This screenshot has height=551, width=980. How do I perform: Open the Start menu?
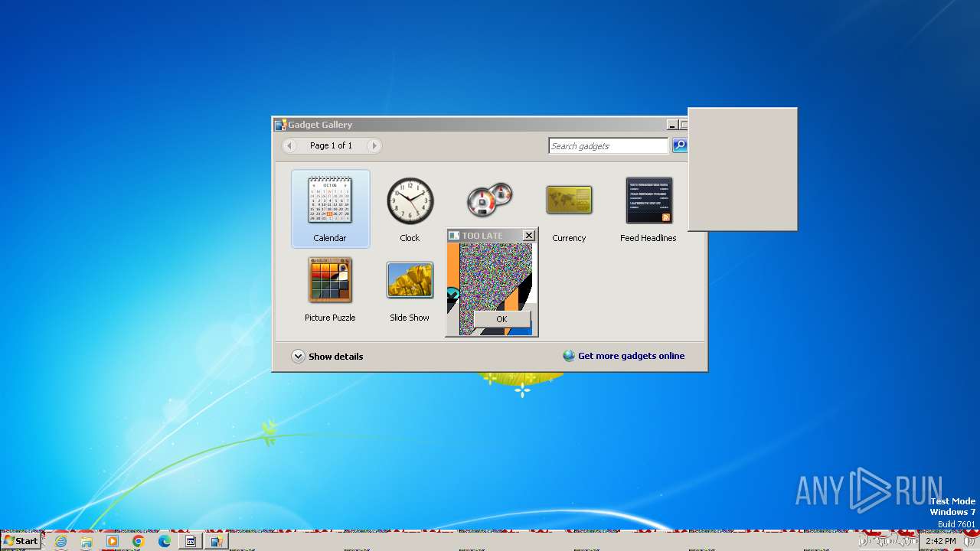pyautogui.click(x=21, y=540)
